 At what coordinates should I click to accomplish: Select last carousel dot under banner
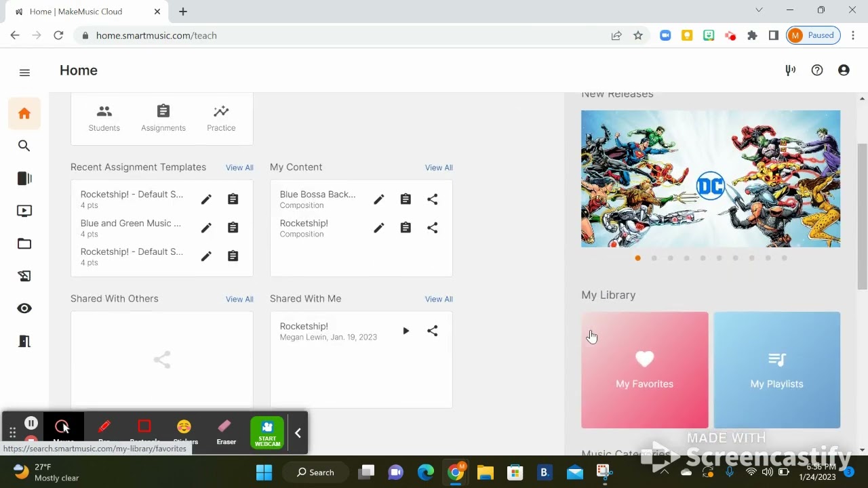[x=784, y=258]
